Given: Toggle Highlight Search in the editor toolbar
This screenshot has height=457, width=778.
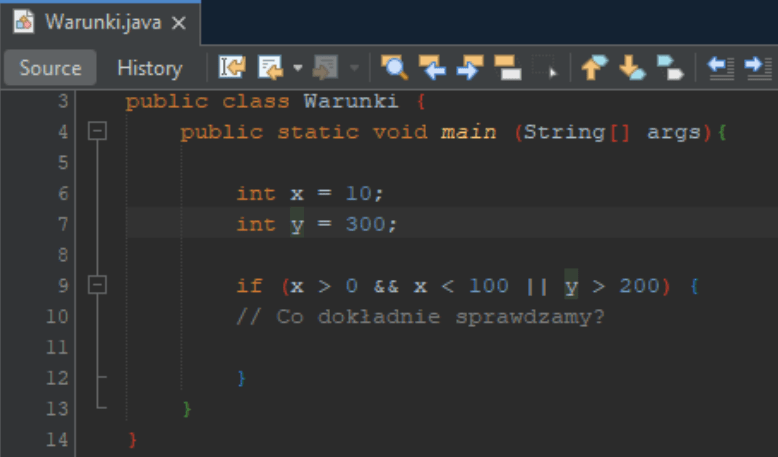Looking at the screenshot, I should pos(507,68).
